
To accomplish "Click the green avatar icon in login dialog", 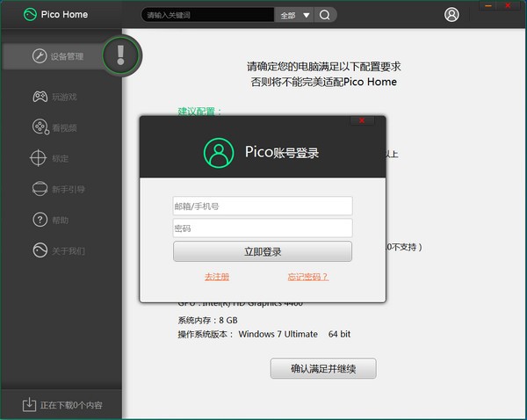I will pos(219,153).
